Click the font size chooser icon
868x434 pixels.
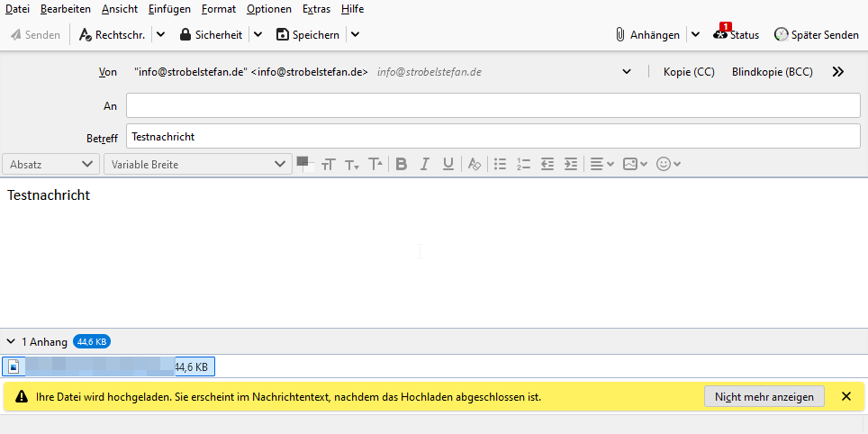coord(329,164)
